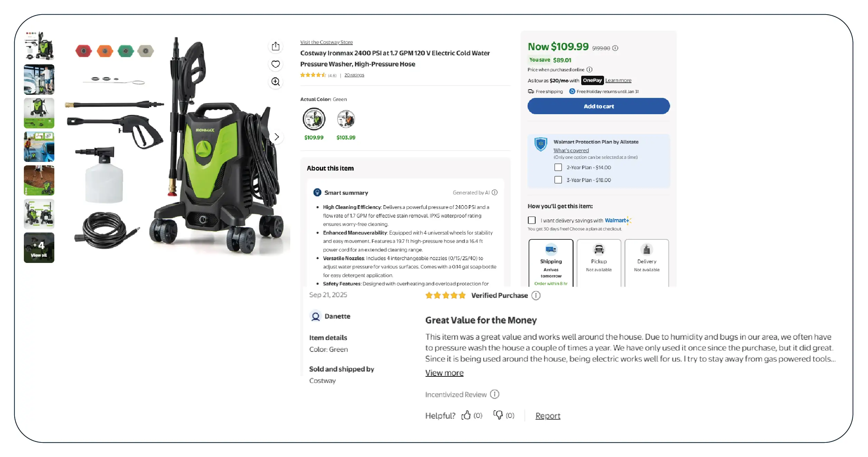Viewport: 868px width, 457px height.
Task: Click the share icon above the product image
Action: tap(275, 46)
